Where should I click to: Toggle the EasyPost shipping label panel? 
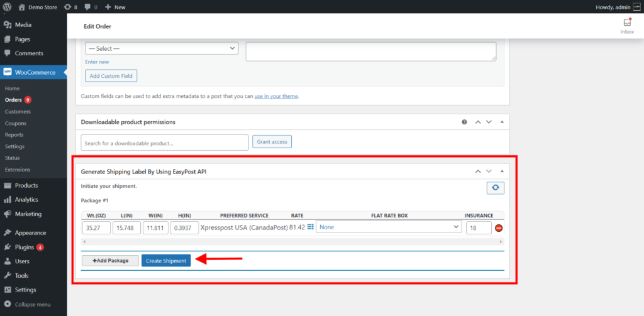click(501, 171)
